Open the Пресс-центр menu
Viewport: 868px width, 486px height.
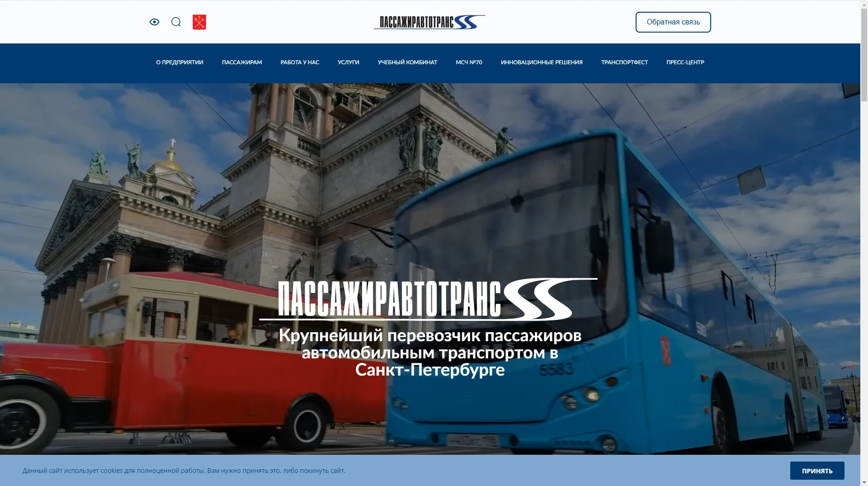[685, 62]
